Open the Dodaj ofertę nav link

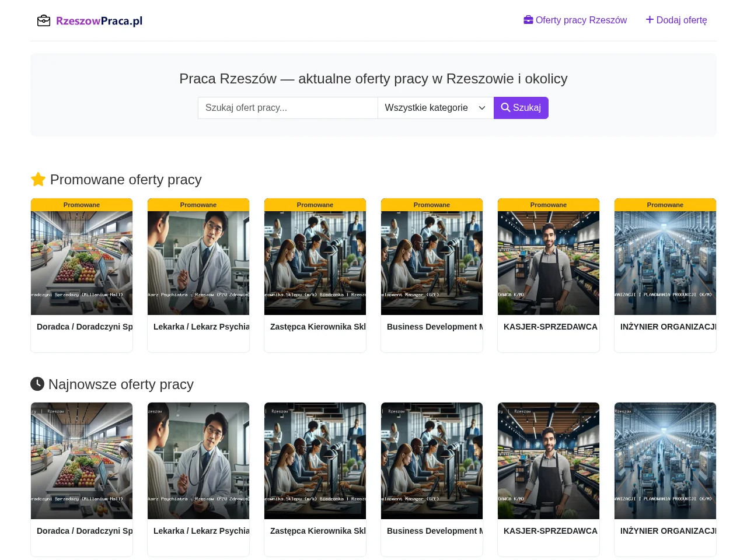676,20
